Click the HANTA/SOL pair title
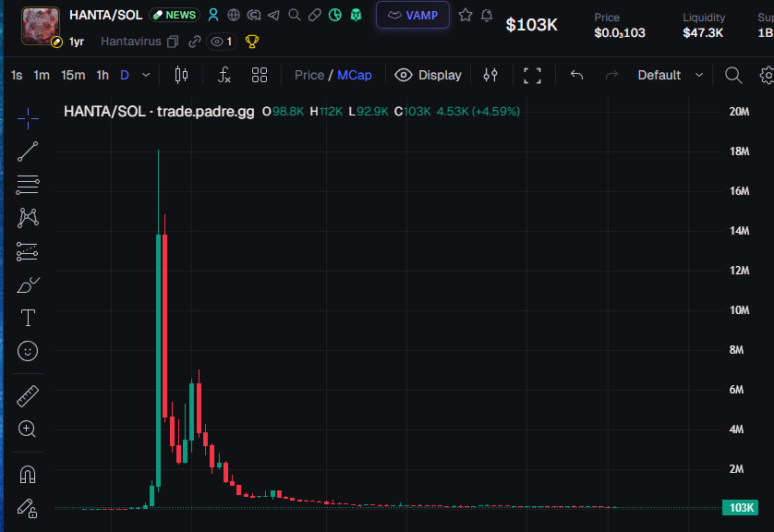 click(x=105, y=15)
